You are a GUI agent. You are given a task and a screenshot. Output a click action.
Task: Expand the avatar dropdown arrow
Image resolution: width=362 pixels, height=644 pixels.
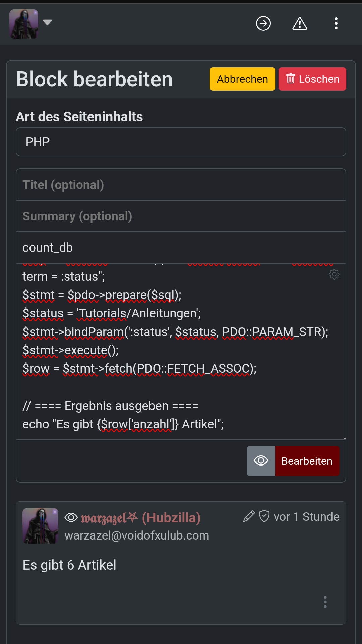48,22
